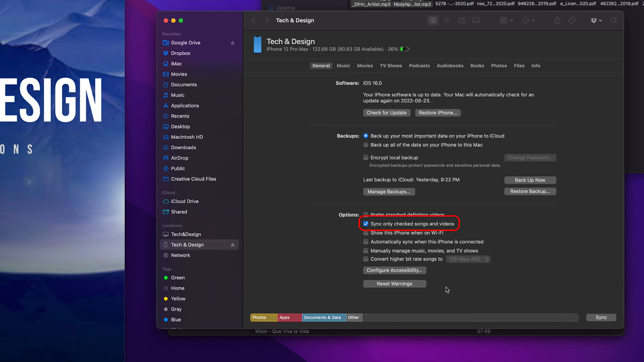
Task: Eject the Tech & Design iPhone in sidebar
Action: (232, 245)
